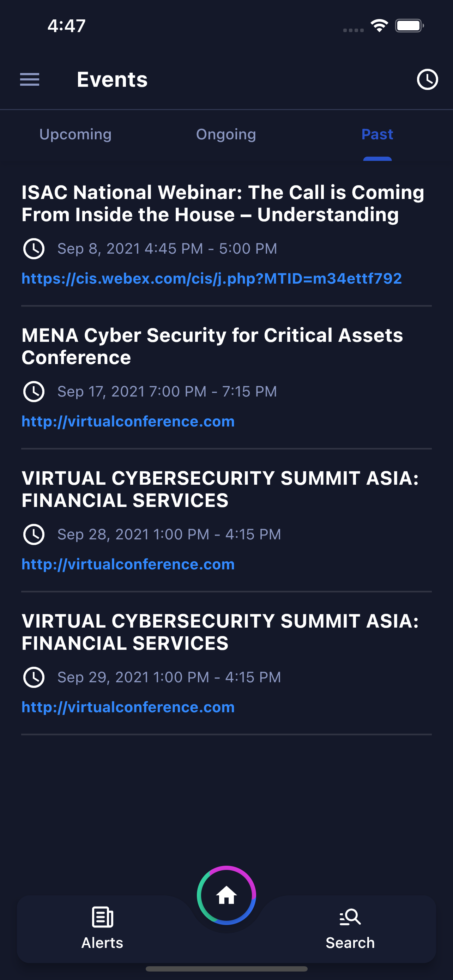453x980 pixels.
Task: Open the hamburger menu
Action: (x=30, y=79)
